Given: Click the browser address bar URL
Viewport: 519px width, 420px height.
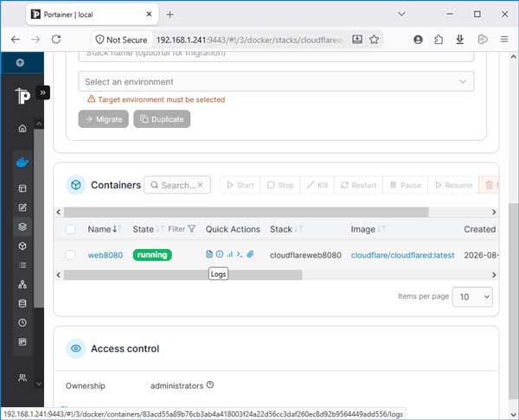Looking at the screenshot, I should coord(248,40).
